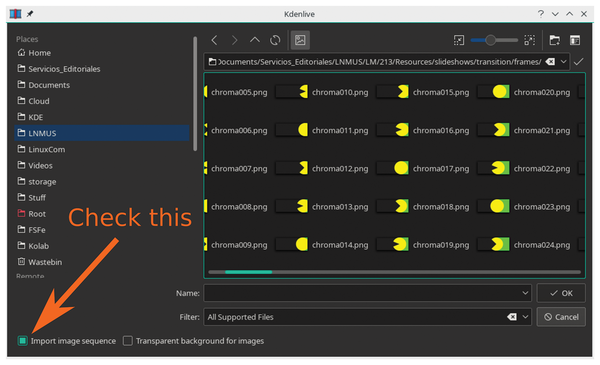Expand the location path history dropdown
This screenshot has height=365, width=600.
point(563,62)
